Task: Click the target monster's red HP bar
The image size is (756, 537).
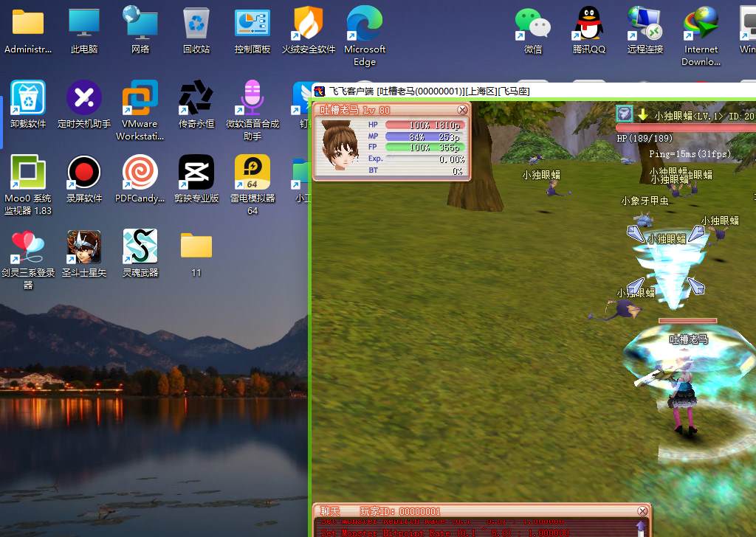Action: pos(685,128)
